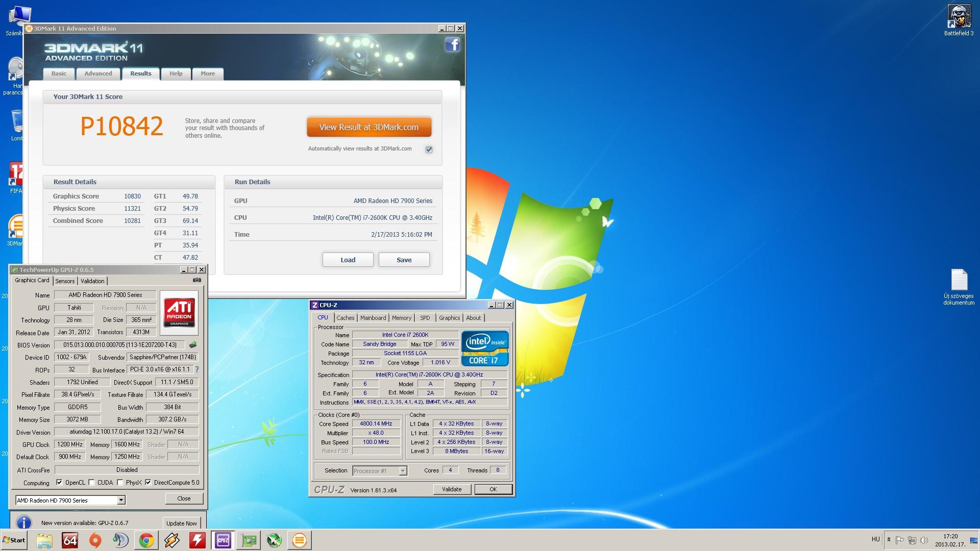Open the Recycle Bin desktop icon
Image resolution: width=980 pixels, height=551 pixels.
click(x=17, y=125)
